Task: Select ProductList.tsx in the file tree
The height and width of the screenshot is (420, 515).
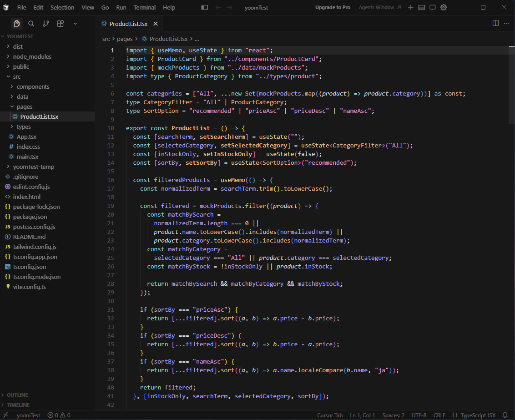Action: point(48,116)
